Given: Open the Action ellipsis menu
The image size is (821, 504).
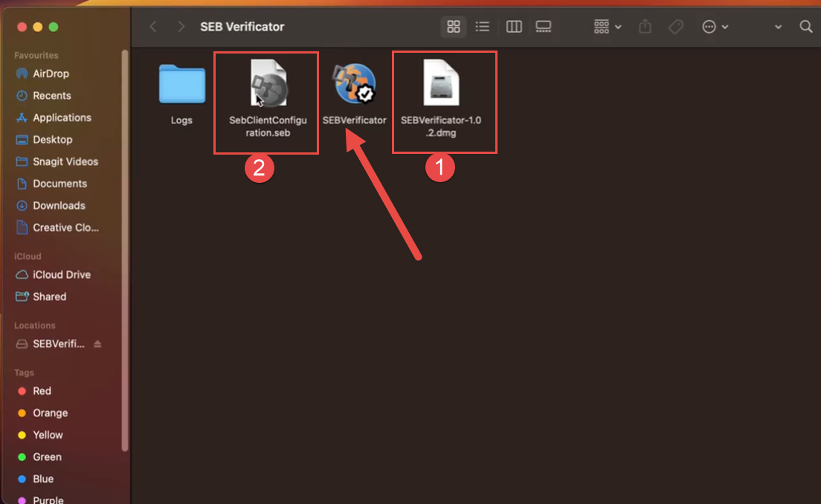Looking at the screenshot, I should 715,27.
